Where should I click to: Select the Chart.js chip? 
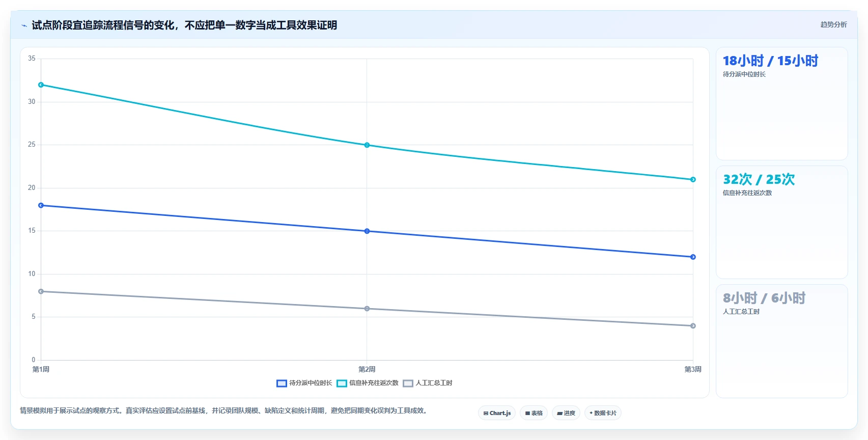pos(497,413)
